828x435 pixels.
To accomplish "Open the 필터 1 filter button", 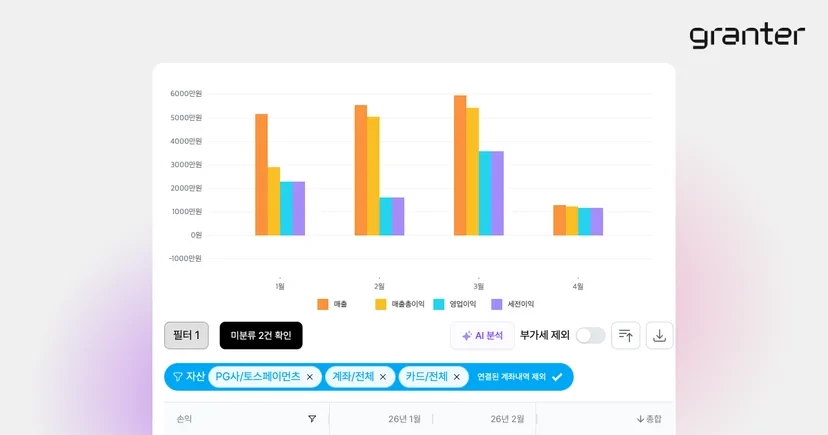I will pos(186,335).
